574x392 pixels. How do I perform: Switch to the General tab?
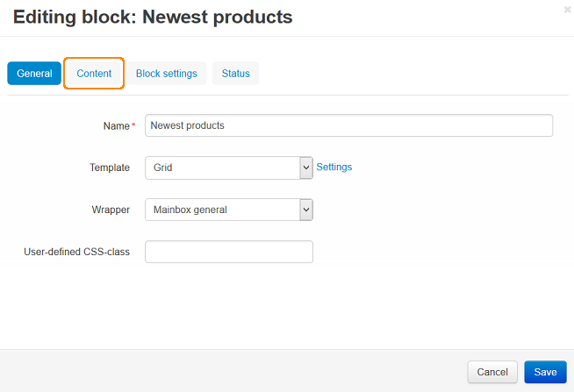(x=34, y=74)
